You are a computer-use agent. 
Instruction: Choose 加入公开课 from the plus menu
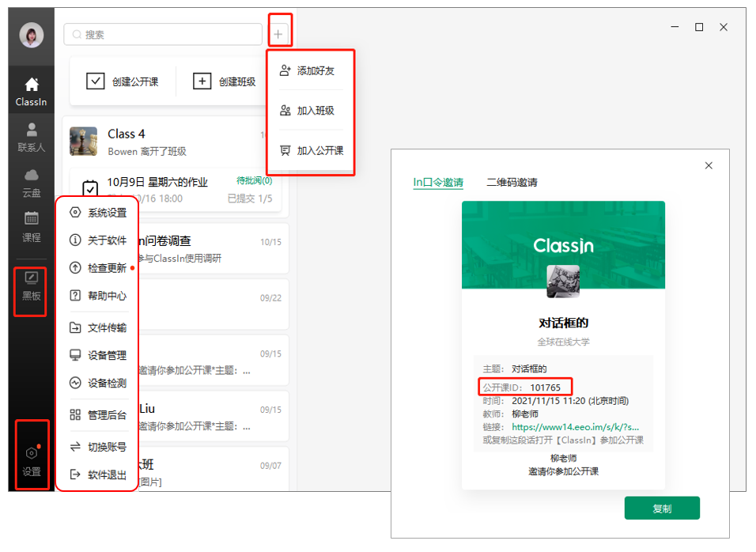coord(311,150)
